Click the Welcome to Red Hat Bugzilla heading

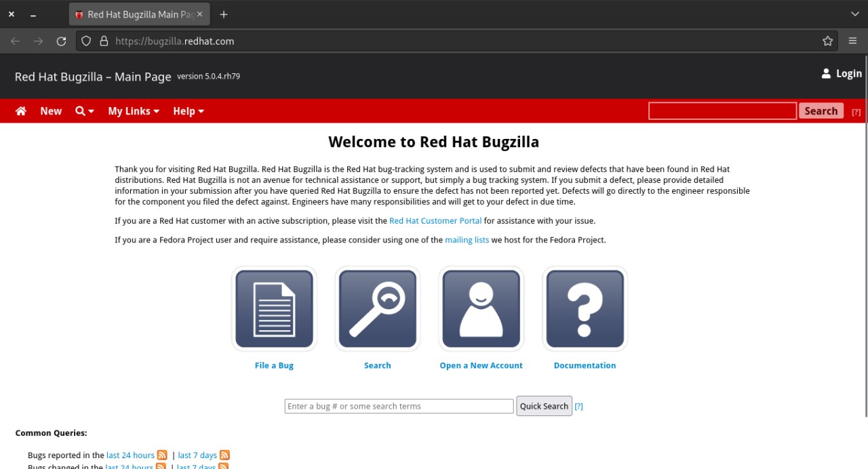433,142
